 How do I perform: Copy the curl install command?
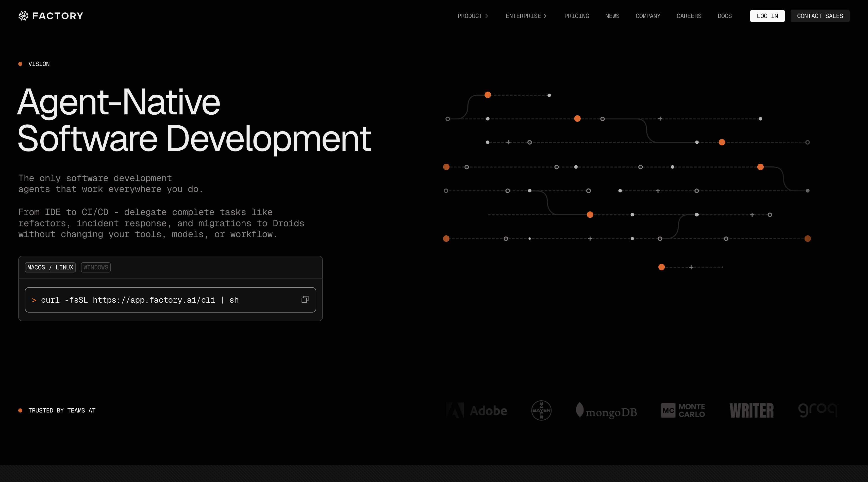pyautogui.click(x=305, y=299)
